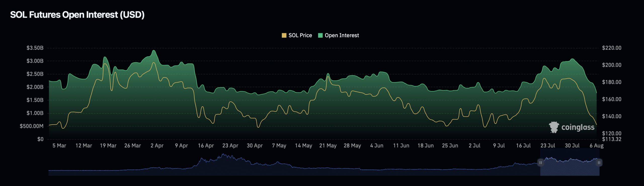Click the coinglass mascot logo icon

click(x=554, y=127)
